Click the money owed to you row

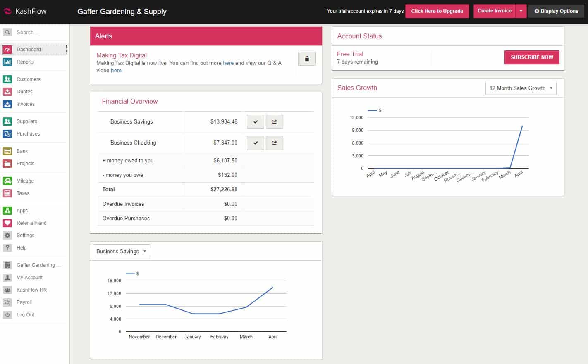(x=206, y=161)
